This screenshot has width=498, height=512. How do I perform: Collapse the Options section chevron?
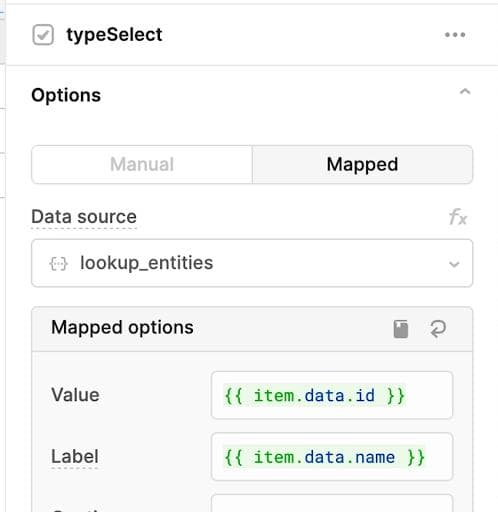tap(465, 92)
